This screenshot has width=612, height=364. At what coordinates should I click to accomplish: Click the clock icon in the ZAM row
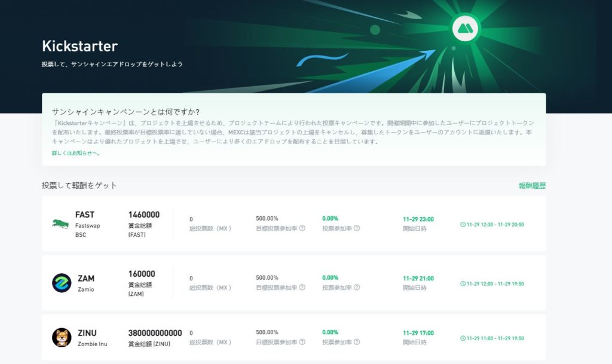463,284
